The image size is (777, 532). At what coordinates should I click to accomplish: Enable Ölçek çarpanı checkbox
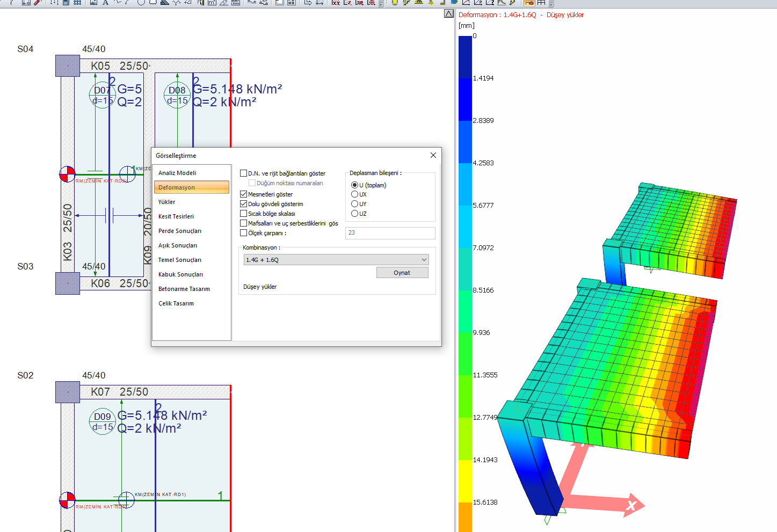point(243,233)
